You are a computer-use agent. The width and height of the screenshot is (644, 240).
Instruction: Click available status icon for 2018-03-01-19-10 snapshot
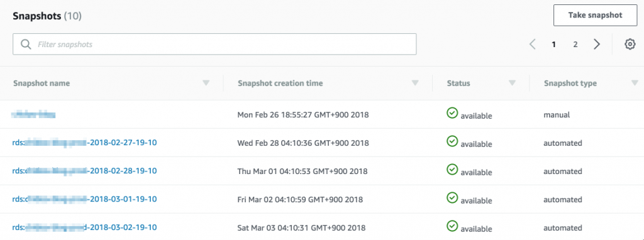tap(452, 197)
